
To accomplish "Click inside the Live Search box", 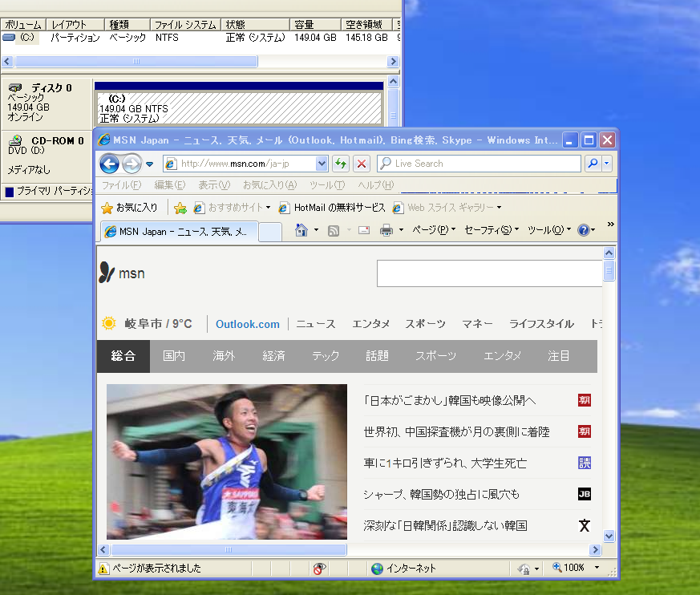I will click(x=479, y=164).
